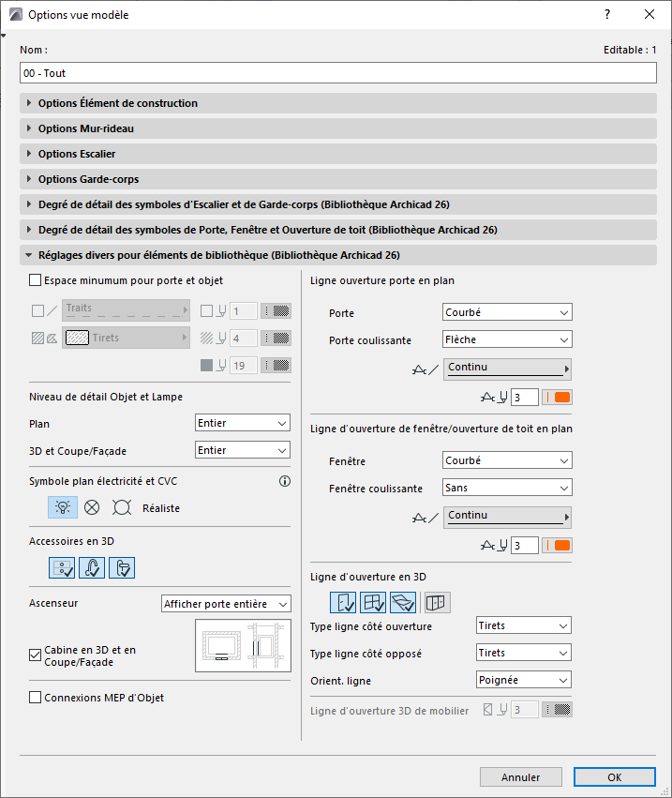Click door opening line pen icon
Screen dimensions: 672x798
[x=494, y=397]
